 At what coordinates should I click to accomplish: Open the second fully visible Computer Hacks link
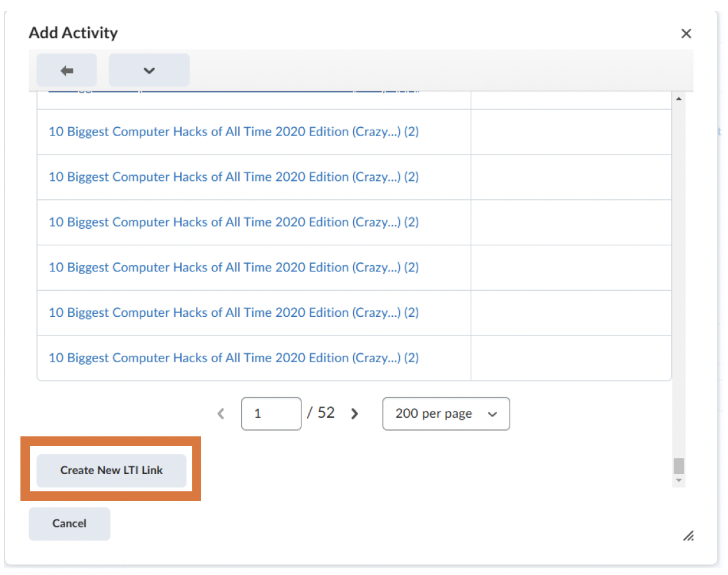[x=234, y=177]
